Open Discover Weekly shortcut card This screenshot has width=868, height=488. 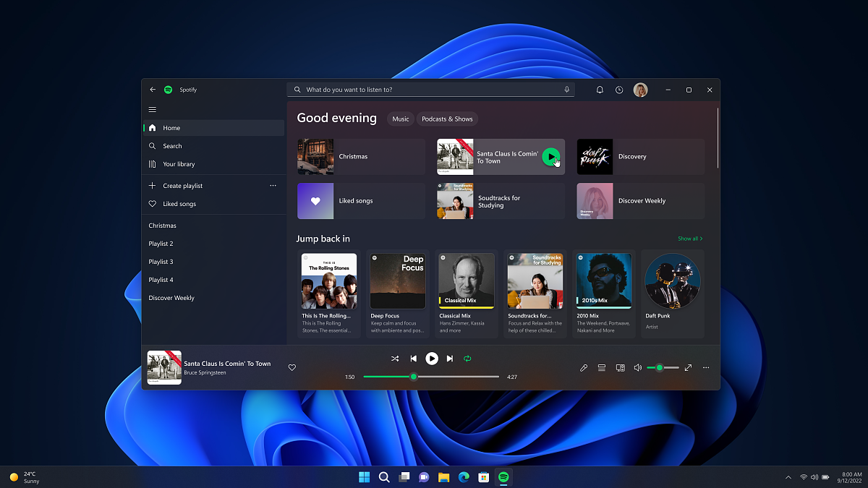(x=640, y=201)
